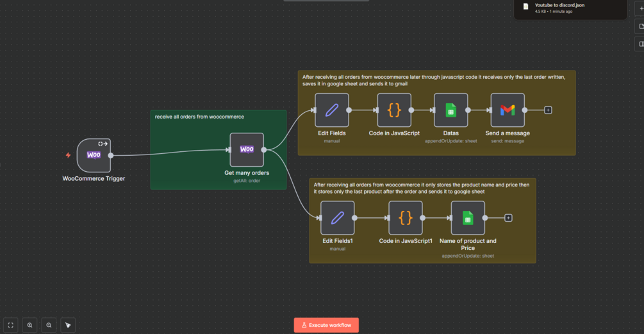Click the 'Youtube to discord.json' filename
This screenshot has width=644, height=334.
coord(559,5)
